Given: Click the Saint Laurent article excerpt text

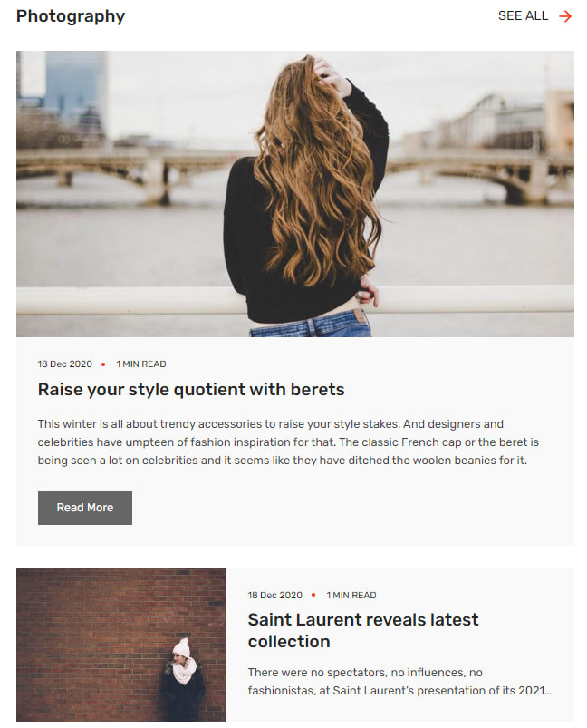Looking at the screenshot, I should pyautogui.click(x=399, y=681).
